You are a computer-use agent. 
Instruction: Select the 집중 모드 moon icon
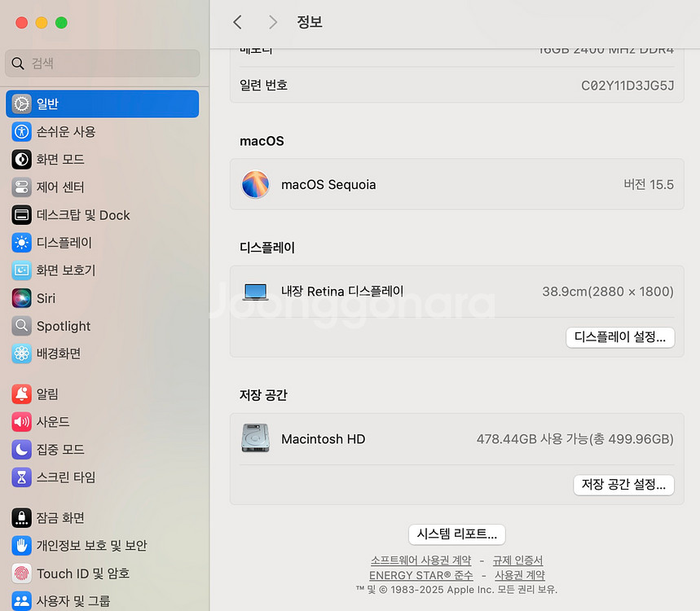point(21,450)
